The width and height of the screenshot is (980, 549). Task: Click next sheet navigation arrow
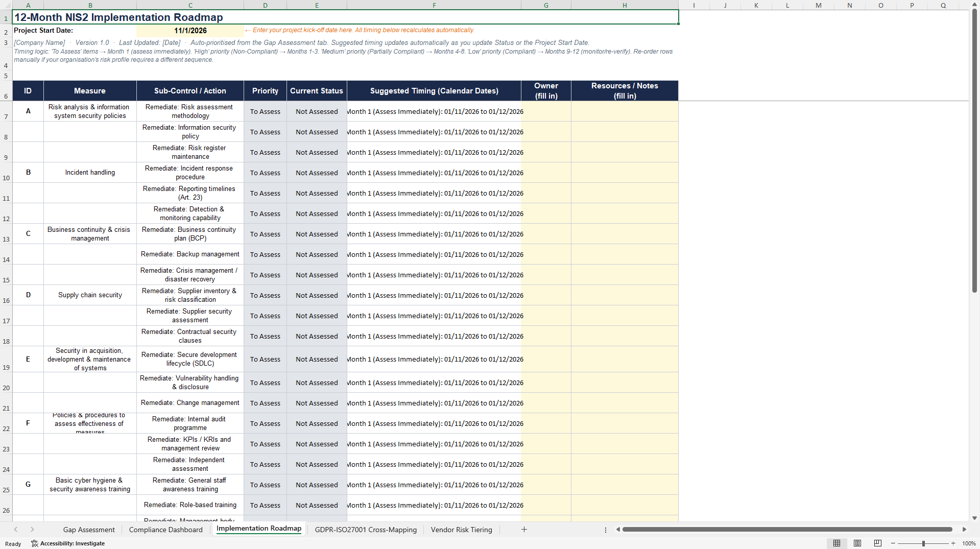click(32, 530)
